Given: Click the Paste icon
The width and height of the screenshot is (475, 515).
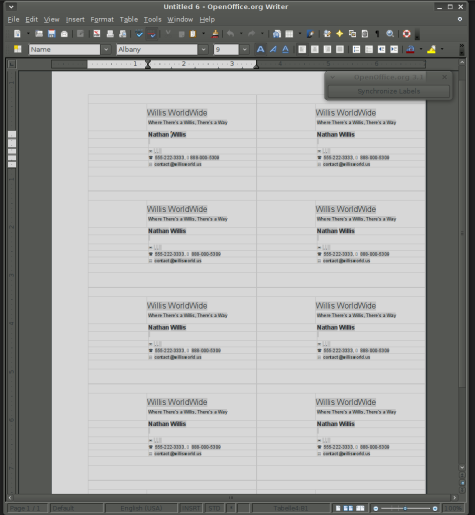Looking at the screenshot, I should coord(193,34).
